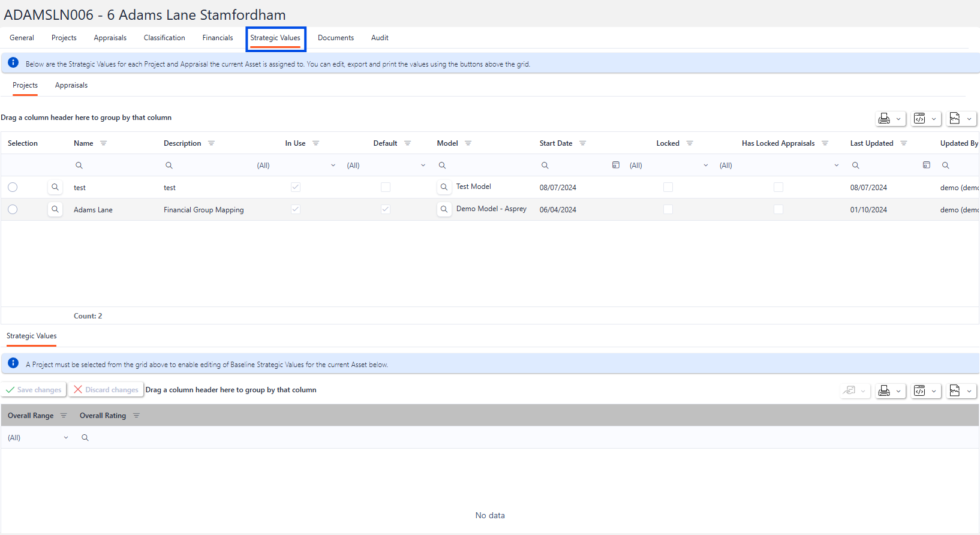The width and height of the screenshot is (980, 535).
Task: Toggle the Default checkbox in the test row
Action: 386,187
